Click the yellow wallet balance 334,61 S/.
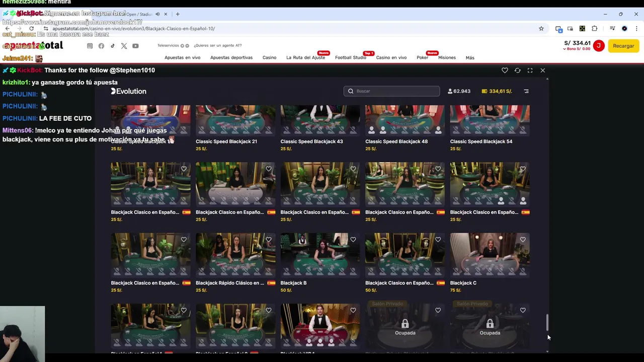644x362 pixels. [x=497, y=91]
